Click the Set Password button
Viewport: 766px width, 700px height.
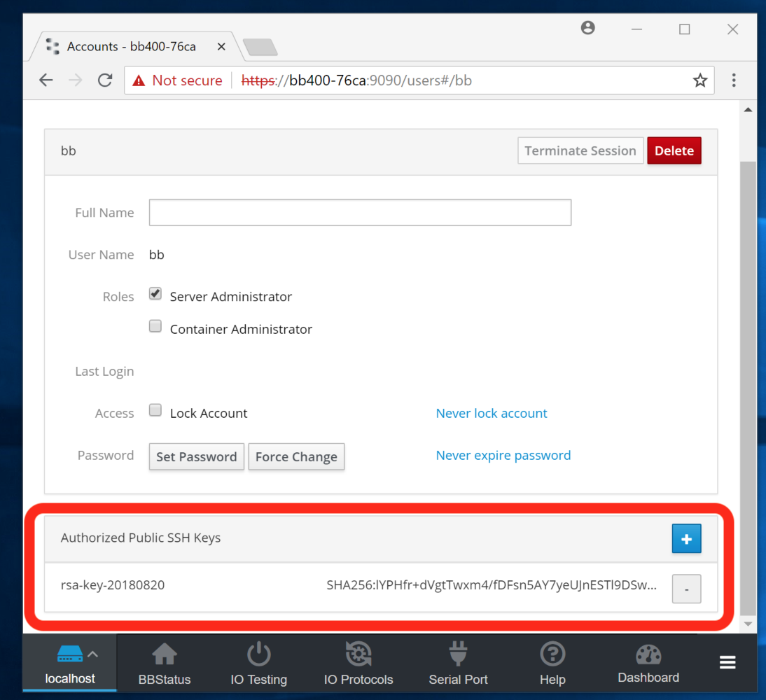coord(196,456)
